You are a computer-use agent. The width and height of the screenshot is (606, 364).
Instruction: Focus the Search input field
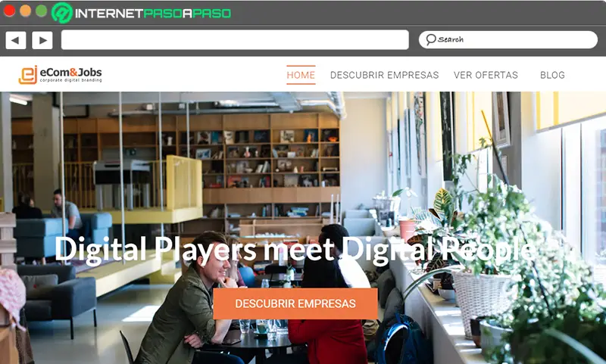click(x=508, y=40)
